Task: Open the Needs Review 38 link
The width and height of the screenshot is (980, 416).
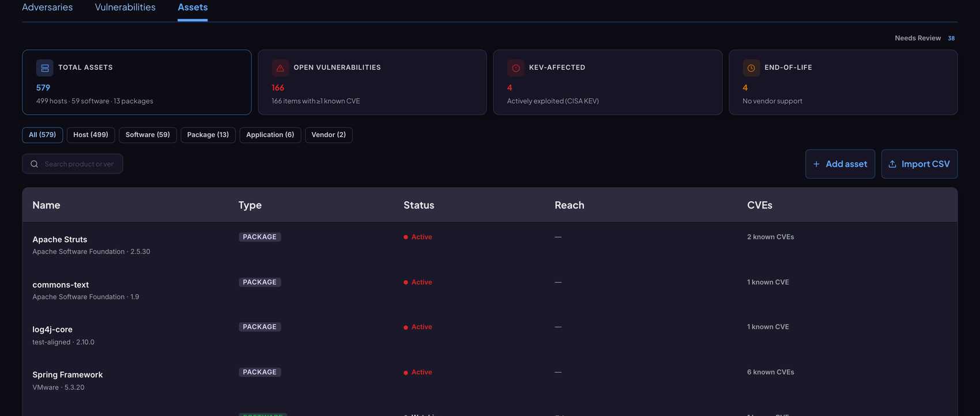Action: coord(925,38)
